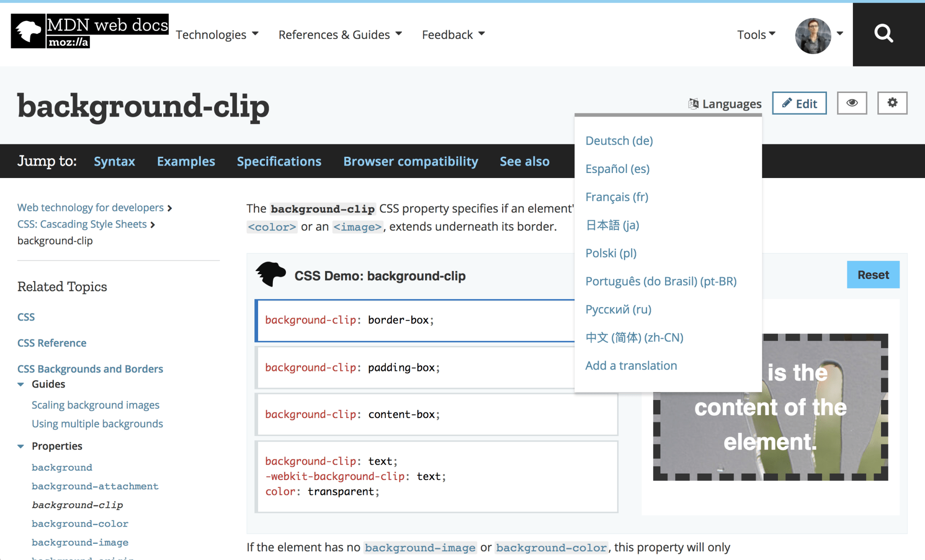Image resolution: width=925 pixels, height=560 pixels.
Task: Click Add a translation link
Action: pyautogui.click(x=631, y=365)
